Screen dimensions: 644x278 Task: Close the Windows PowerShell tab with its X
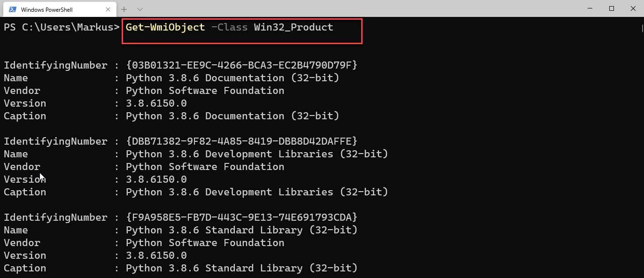[108, 9]
